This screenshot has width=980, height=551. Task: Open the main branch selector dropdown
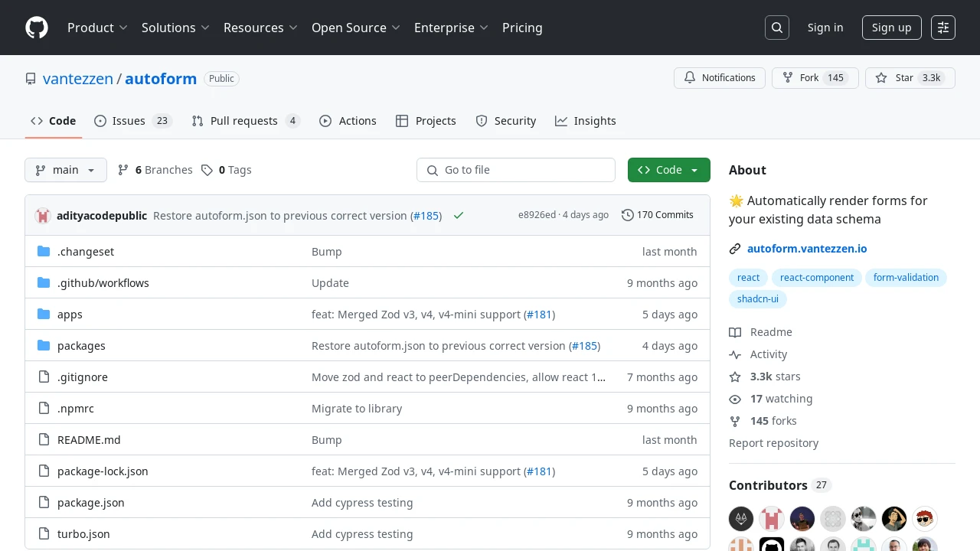(66, 170)
